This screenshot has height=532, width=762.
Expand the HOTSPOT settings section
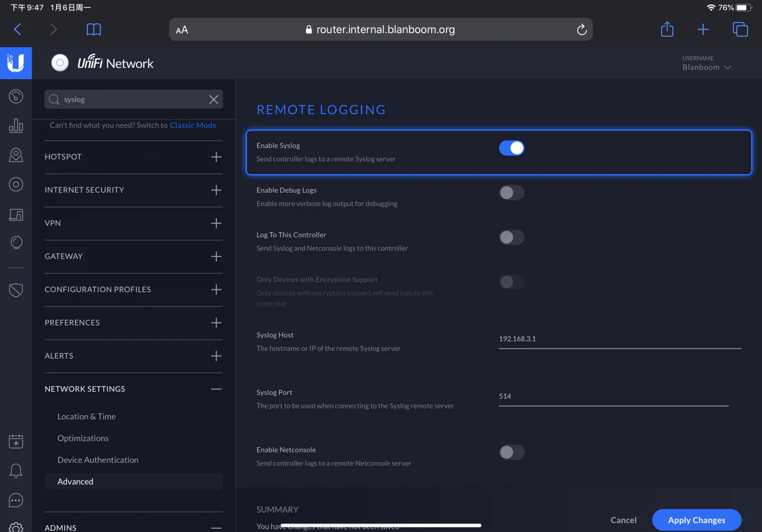[x=216, y=157]
